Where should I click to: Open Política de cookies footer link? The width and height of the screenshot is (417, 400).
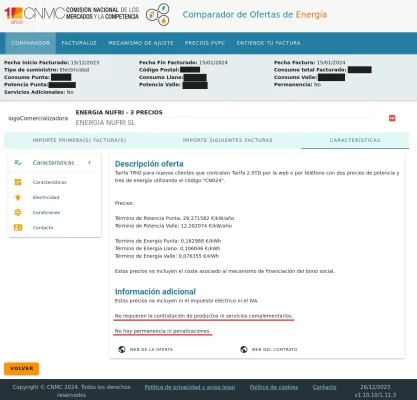(x=274, y=387)
